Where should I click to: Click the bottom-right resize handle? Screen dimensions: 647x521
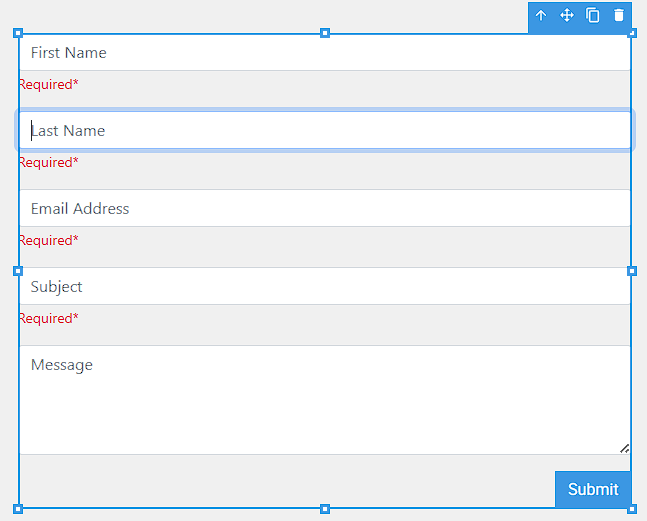tap(632, 509)
